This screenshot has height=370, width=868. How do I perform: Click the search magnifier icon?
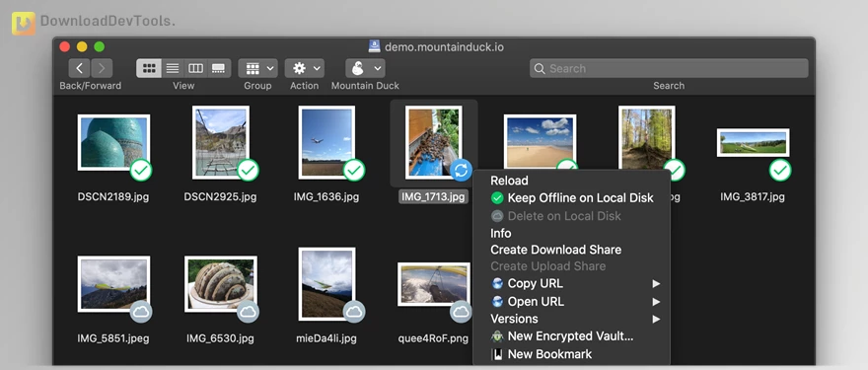click(540, 69)
